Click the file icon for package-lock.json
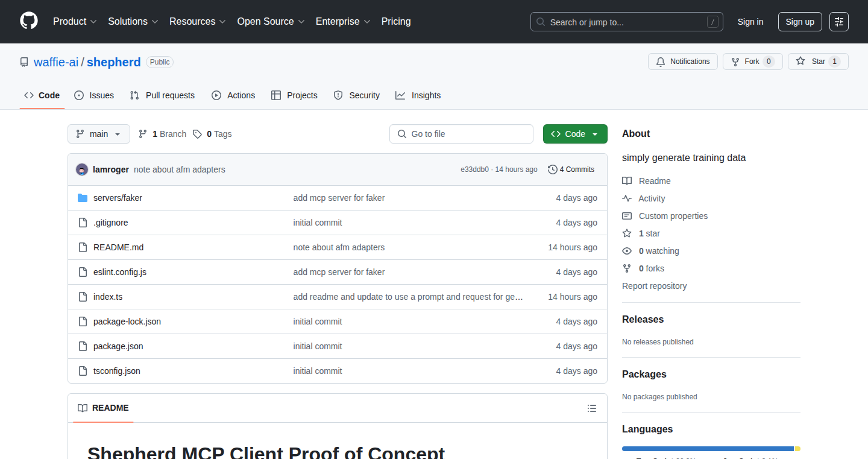This screenshot has height=459, width=868. click(83, 321)
